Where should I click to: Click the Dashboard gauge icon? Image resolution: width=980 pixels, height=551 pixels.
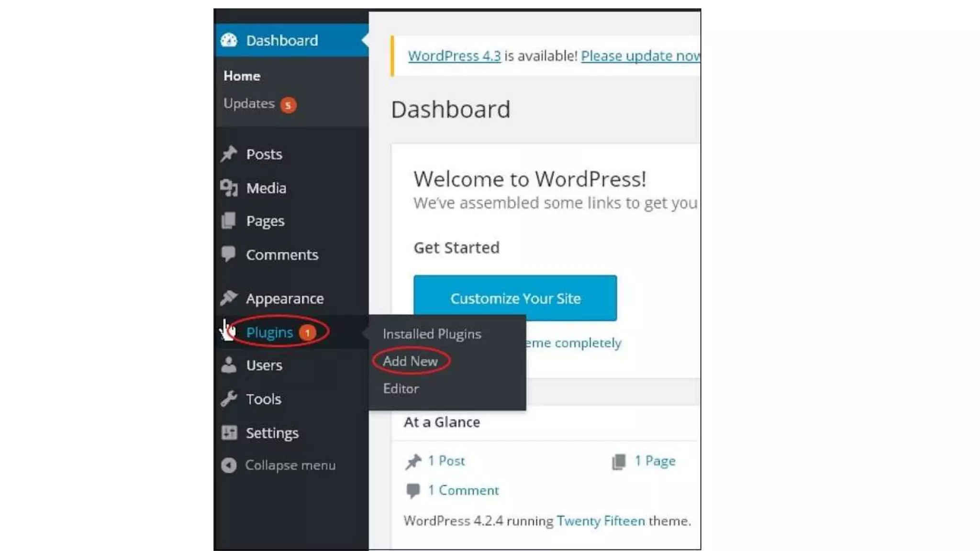pos(229,40)
